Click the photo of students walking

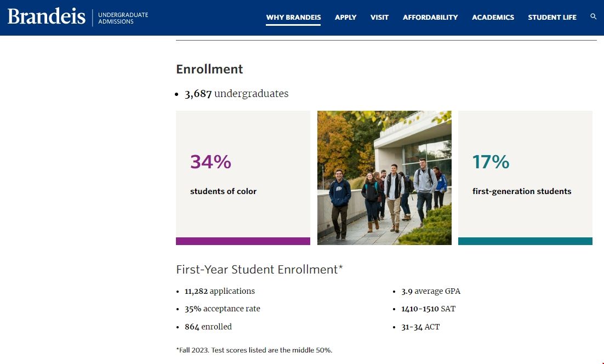click(384, 178)
